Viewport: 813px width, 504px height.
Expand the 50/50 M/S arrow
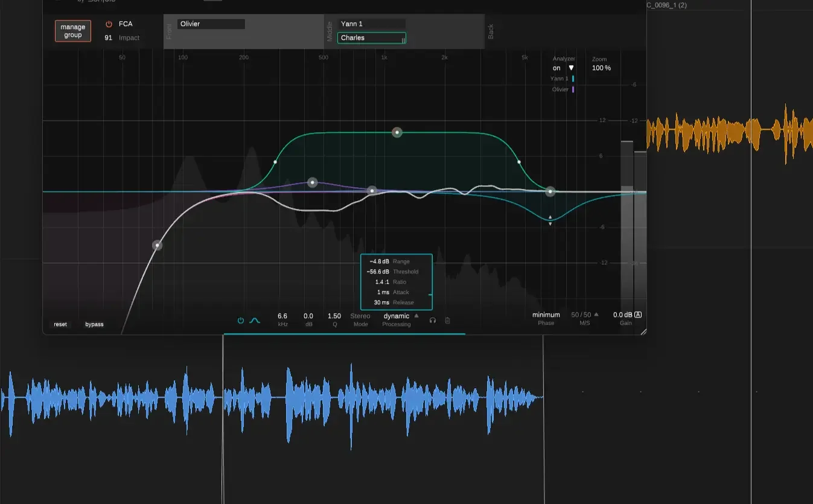coord(596,314)
